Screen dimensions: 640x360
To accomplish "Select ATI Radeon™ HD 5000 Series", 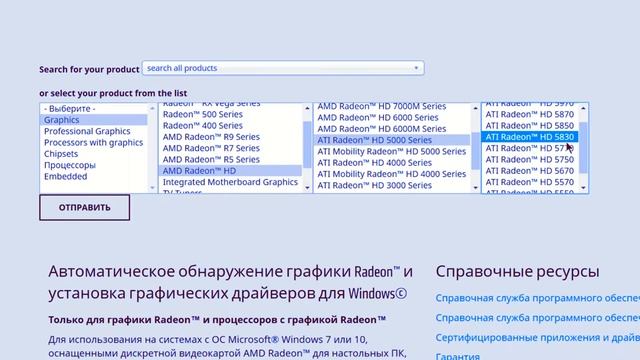I will point(392,140).
